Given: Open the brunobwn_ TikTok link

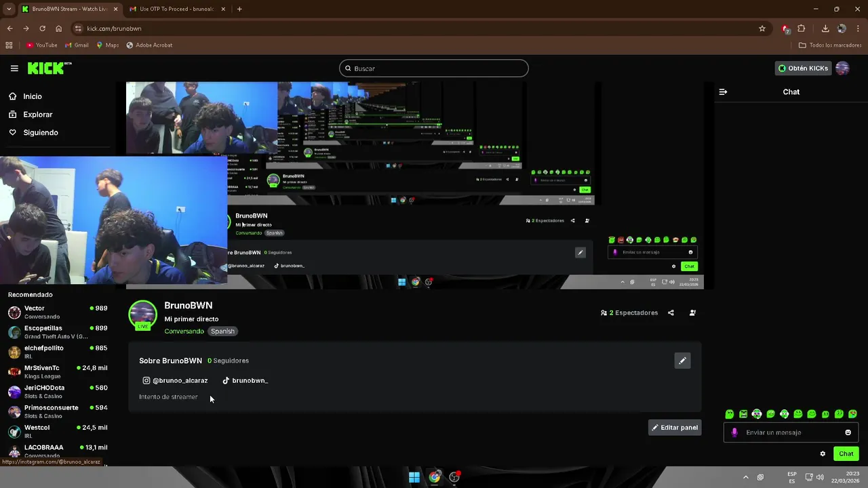Looking at the screenshot, I should click(245, 381).
